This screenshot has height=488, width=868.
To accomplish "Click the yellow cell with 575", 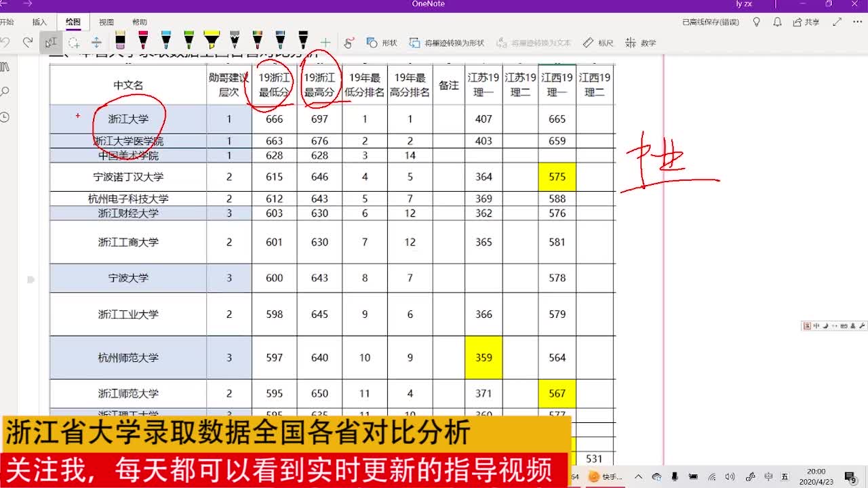I will click(x=557, y=177).
